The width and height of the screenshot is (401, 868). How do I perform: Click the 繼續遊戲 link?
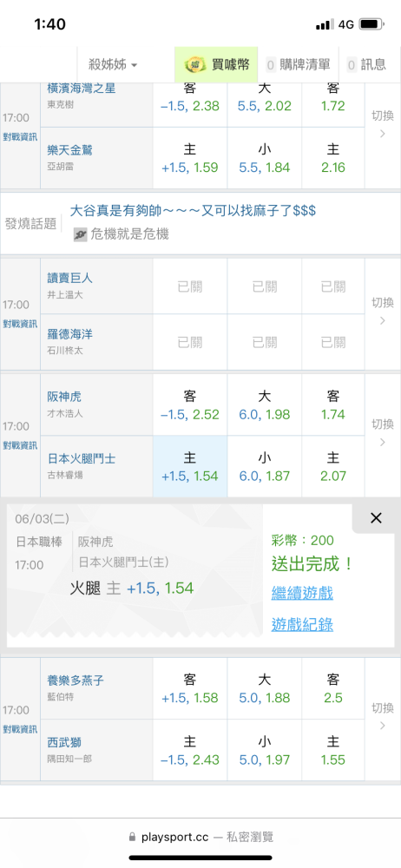(302, 594)
